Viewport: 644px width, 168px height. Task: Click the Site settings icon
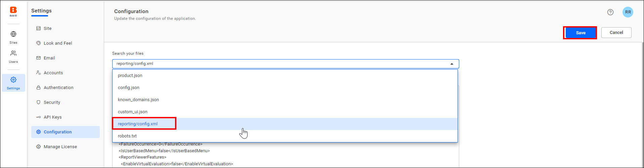tap(38, 29)
